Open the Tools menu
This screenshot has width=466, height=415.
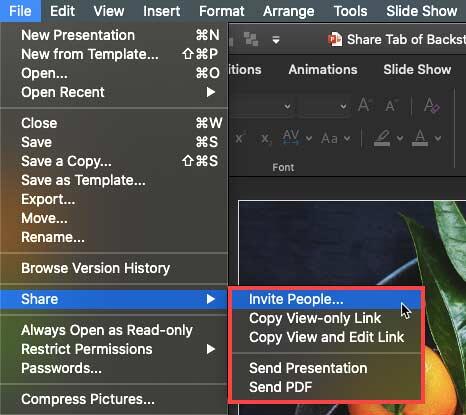(350, 11)
